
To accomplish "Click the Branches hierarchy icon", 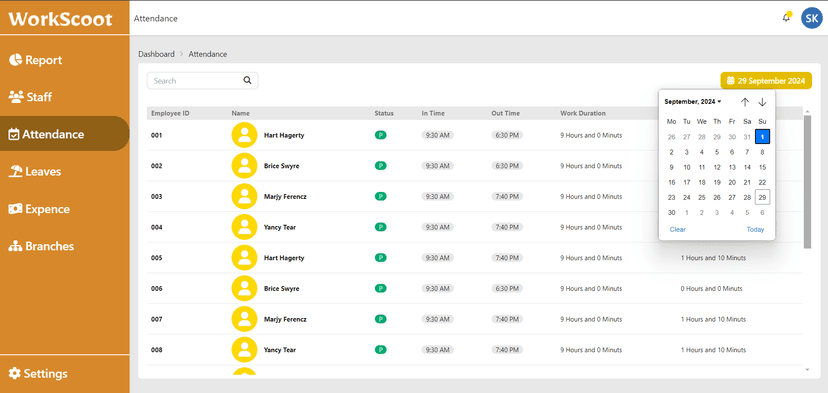I will (x=15, y=246).
